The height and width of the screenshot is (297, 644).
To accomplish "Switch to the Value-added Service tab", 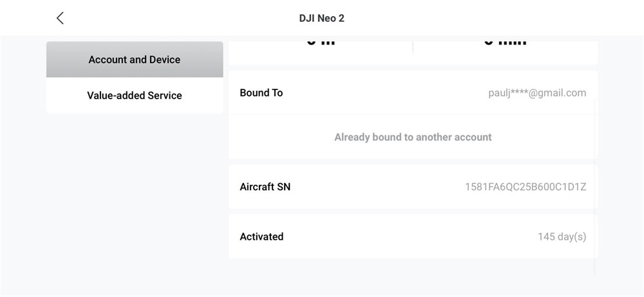I will click(x=135, y=95).
